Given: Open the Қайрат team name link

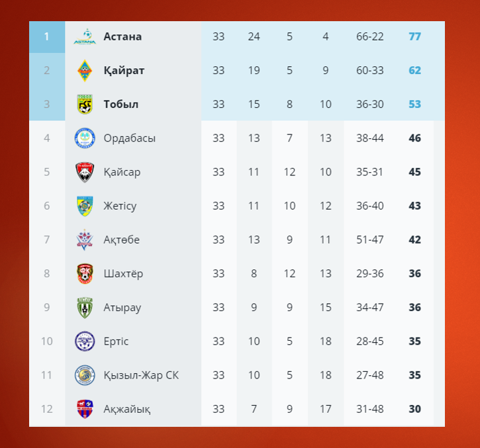Looking at the screenshot, I should (124, 71).
